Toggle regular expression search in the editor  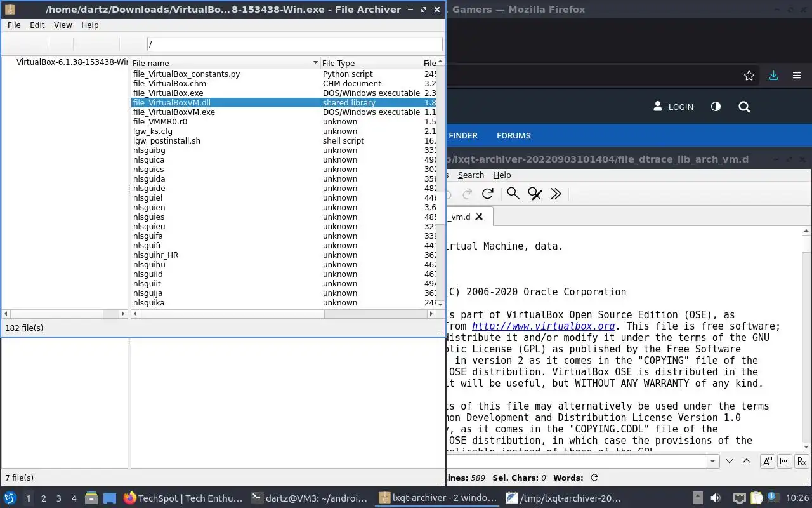coord(802,461)
